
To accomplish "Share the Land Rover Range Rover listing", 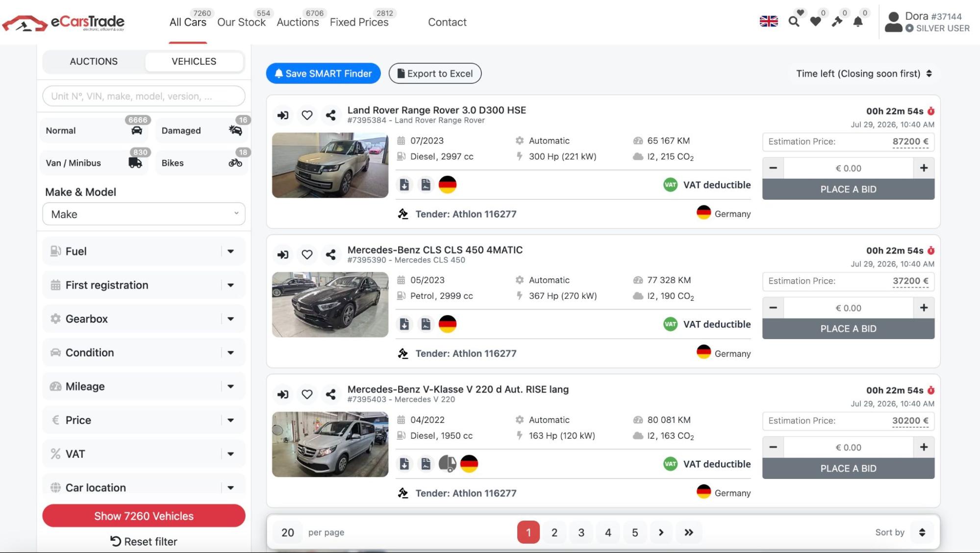I will coord(331,115).
